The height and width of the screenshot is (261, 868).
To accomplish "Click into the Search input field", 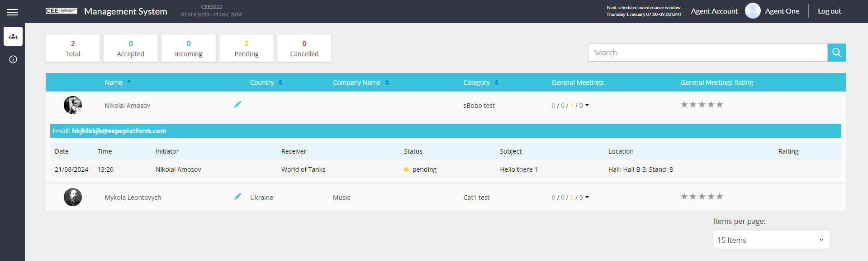I will (x=707, y=53).
